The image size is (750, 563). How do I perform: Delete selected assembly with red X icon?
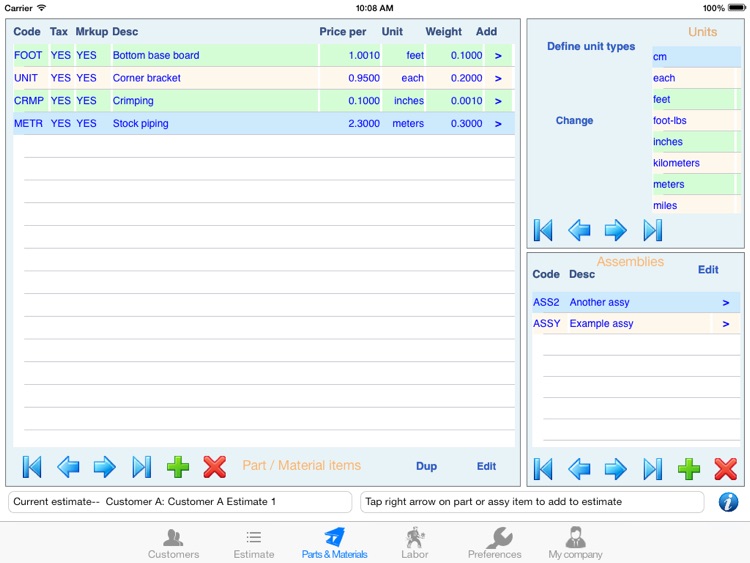click(x=726, y=469)
